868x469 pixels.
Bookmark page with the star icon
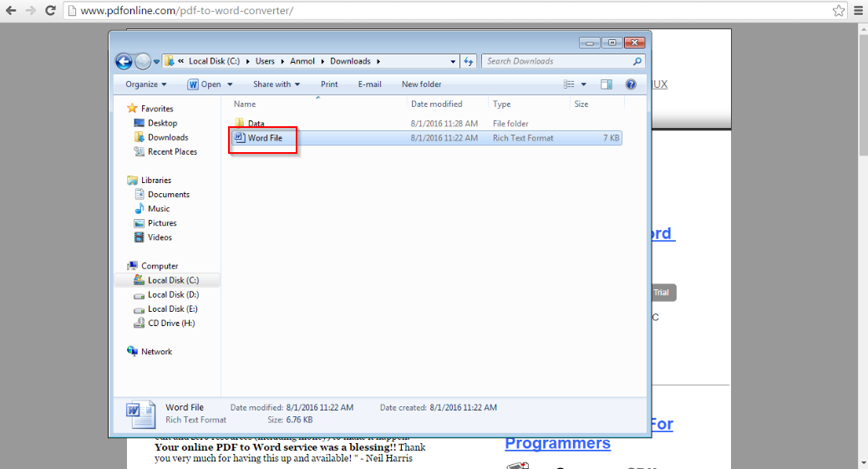pos(839,11)
